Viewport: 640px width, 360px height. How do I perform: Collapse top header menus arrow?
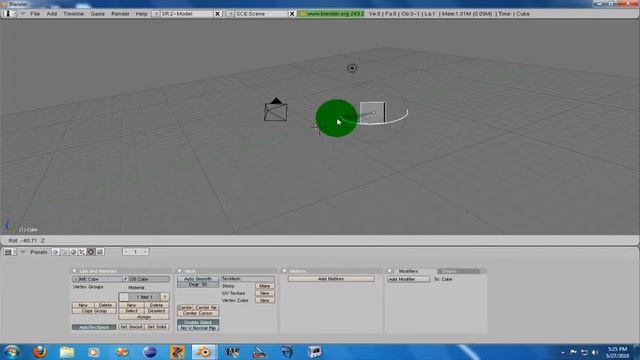tap(23, 13)
